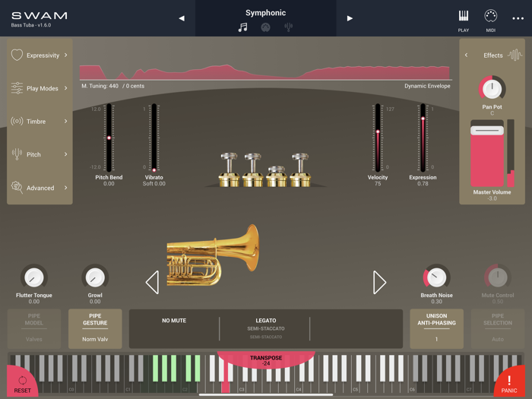
Task: Click the Expression 0.78 value
Action: click(423, 184)
